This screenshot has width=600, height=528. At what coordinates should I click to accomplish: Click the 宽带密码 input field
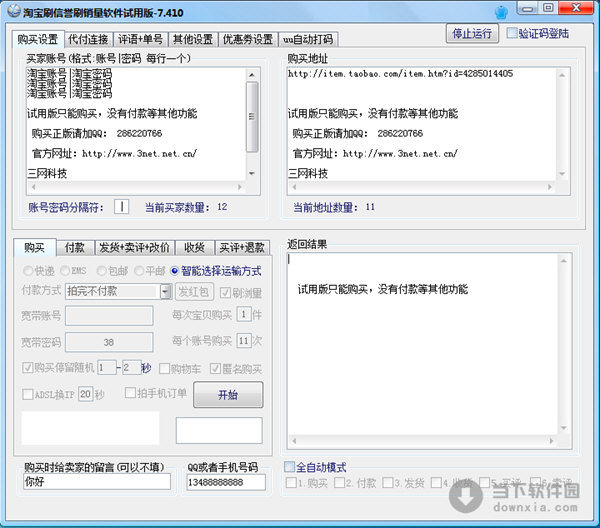pos(109,342)
